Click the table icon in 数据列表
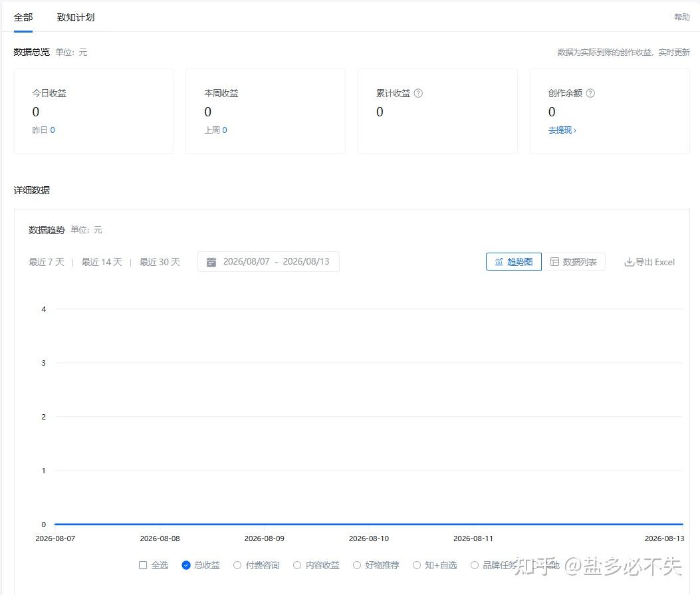The height and width of the screenshot is (595, 700). 554,262
